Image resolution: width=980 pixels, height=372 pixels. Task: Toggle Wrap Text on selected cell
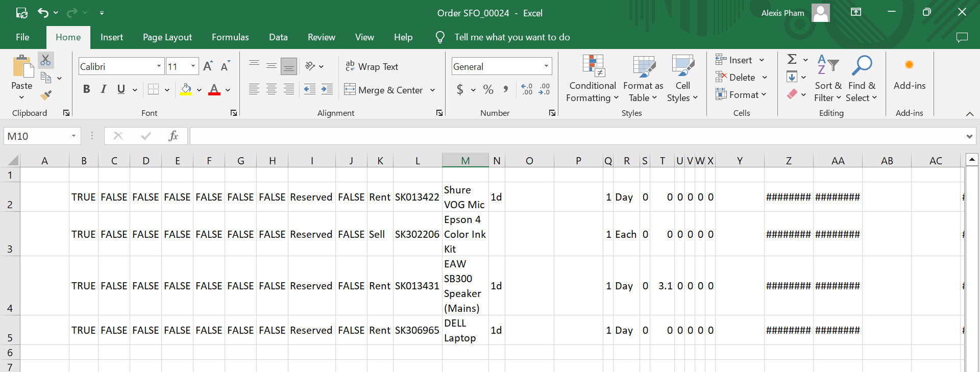point(372,66)
